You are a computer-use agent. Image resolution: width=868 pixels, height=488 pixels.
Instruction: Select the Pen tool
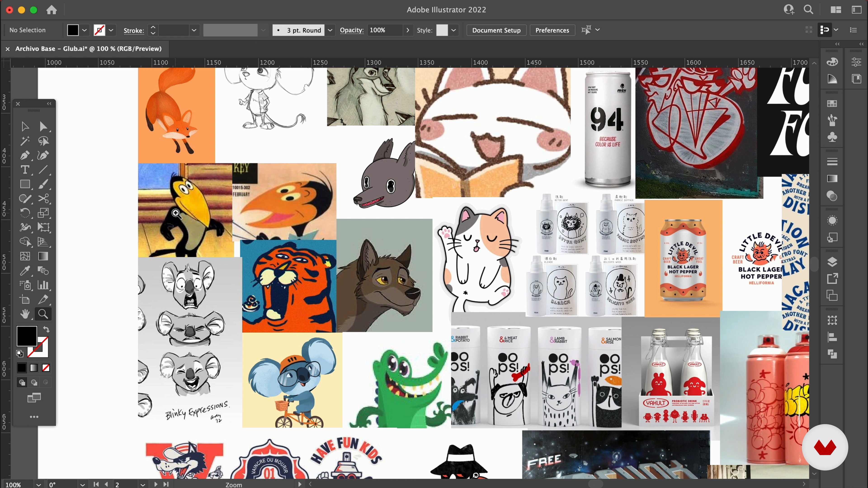pos(25,156)
